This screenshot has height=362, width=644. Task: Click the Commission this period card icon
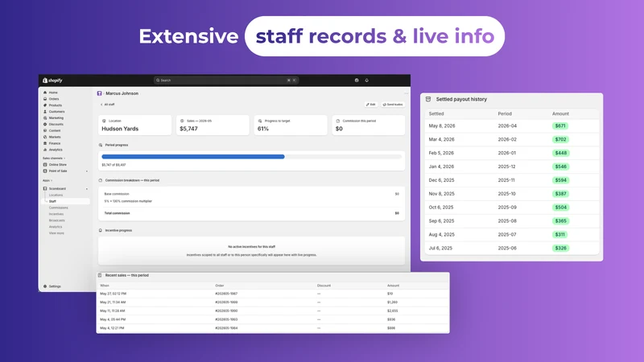click(x=338, y=121)
